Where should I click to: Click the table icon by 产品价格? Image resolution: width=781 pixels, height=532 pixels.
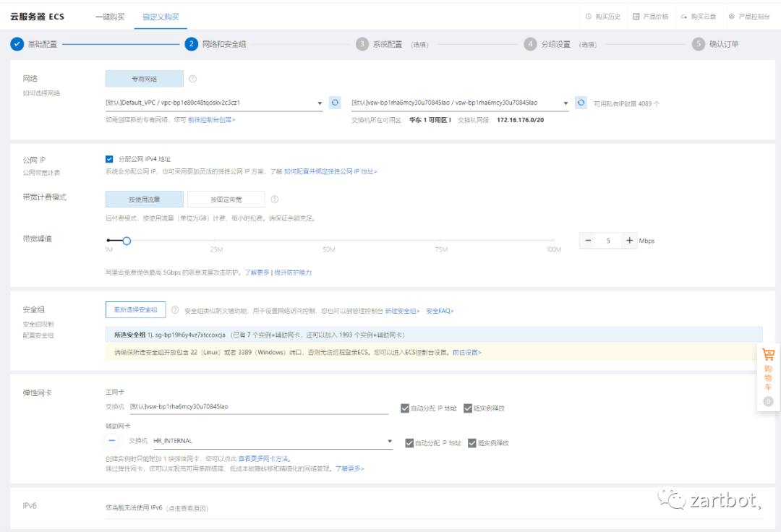point(636,17)
